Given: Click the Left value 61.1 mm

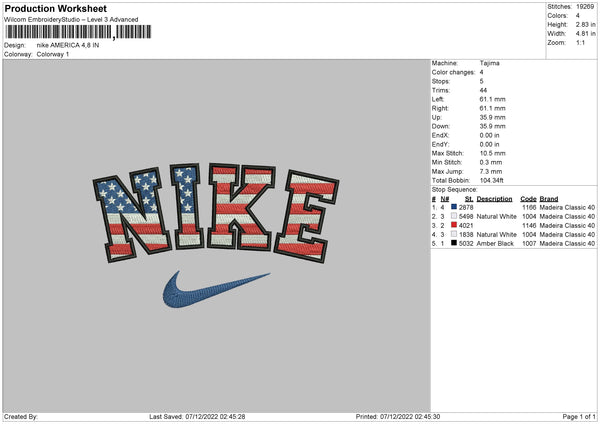Looking at the screenshot, I should 492,99.
